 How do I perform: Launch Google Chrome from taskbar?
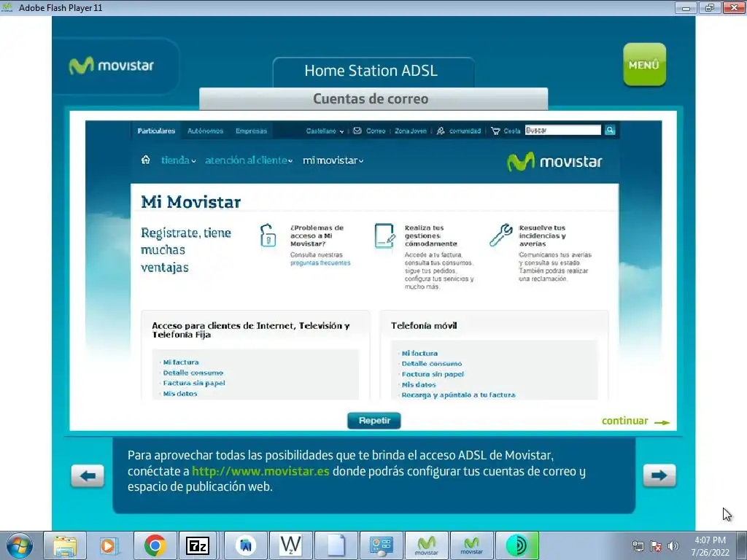(155, 545)
